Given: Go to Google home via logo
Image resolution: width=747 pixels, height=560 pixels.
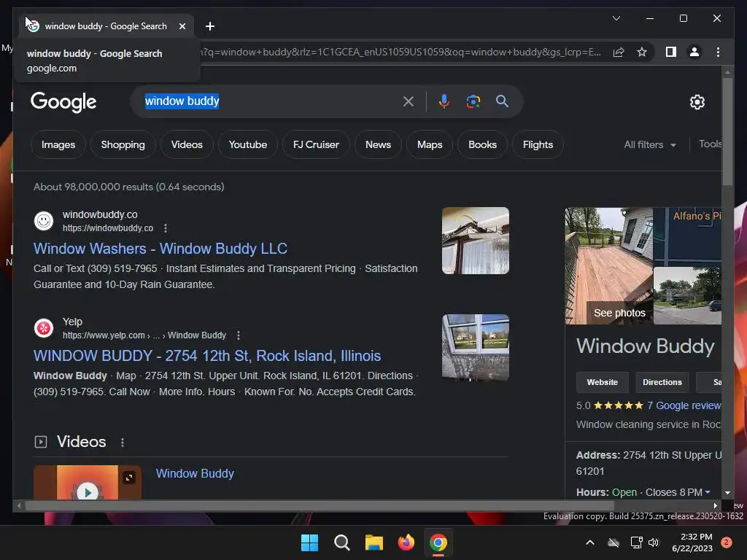Looking at the screenshot, I should (x=63, y=101).
